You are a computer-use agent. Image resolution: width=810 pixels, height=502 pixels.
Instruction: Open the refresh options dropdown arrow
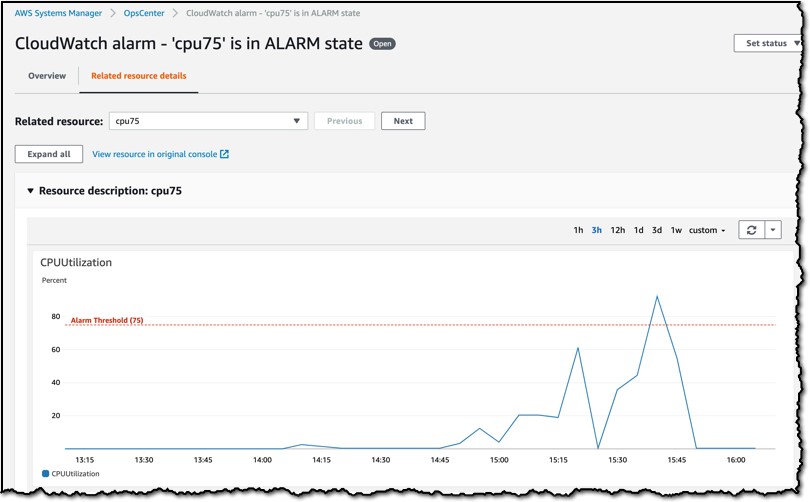(773, 230)
